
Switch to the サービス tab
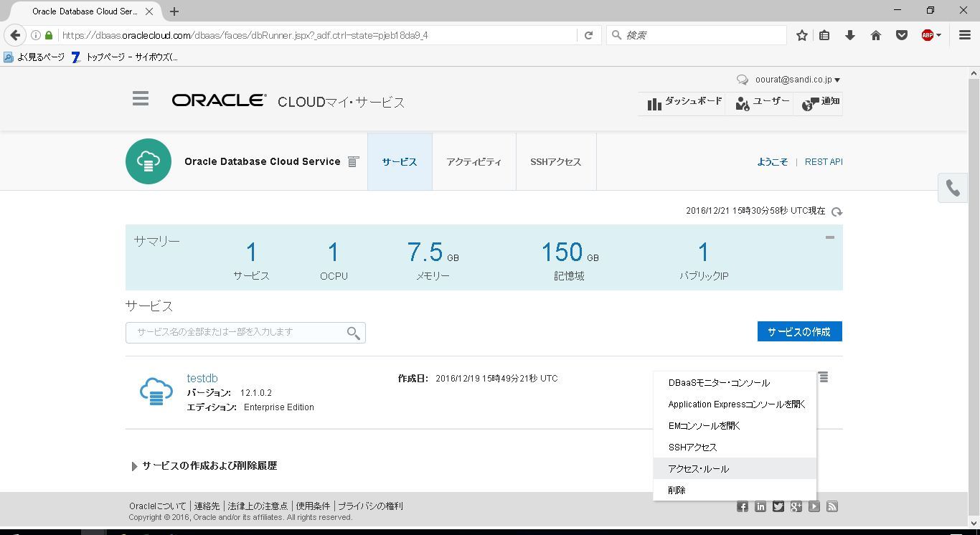click(400, 162)
